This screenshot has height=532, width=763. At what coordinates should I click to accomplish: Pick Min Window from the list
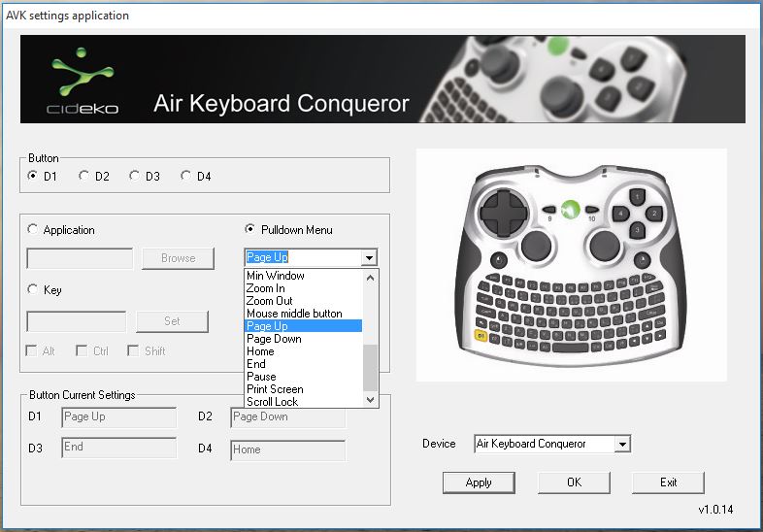tap(304, 276)
